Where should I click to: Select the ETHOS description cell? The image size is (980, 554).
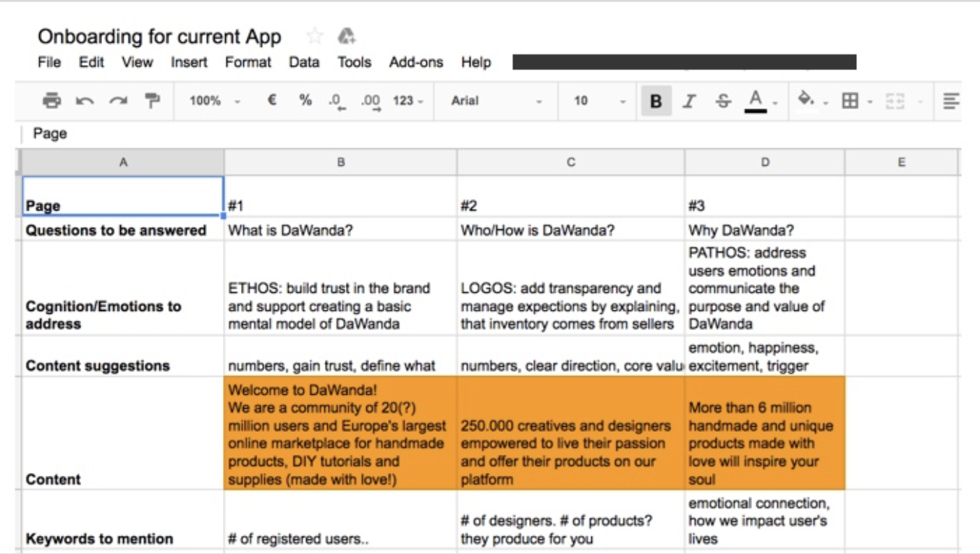coord(340,288)
